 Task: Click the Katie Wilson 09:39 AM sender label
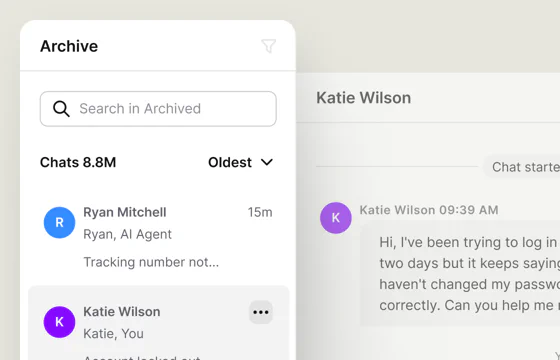click(429, 210)
